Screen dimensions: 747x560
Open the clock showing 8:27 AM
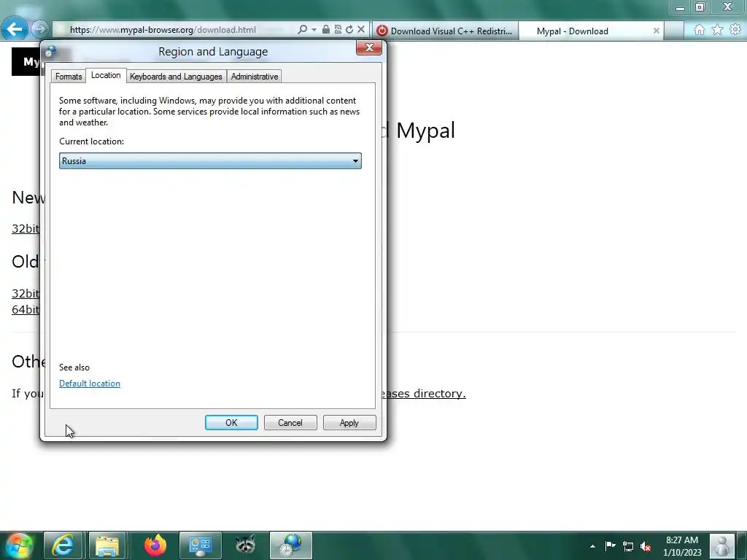pyautogui.click(x=682, y=546)
